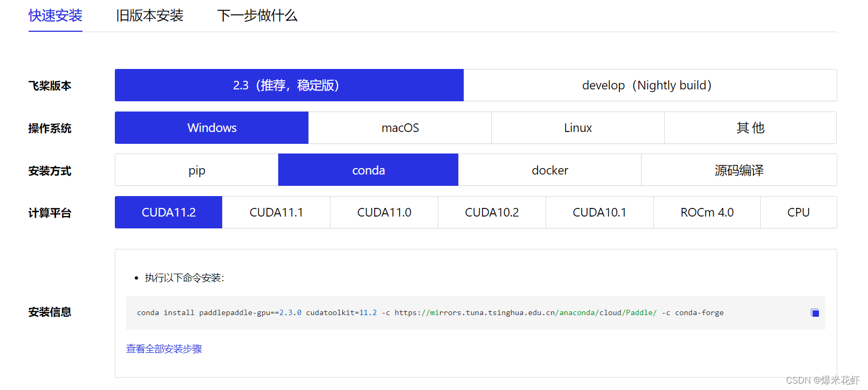Click the 飞桨版本 row label

[50, 86]
